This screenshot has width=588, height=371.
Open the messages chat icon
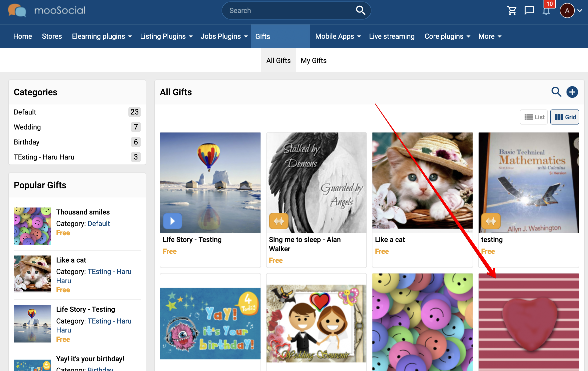coord(529,10)
